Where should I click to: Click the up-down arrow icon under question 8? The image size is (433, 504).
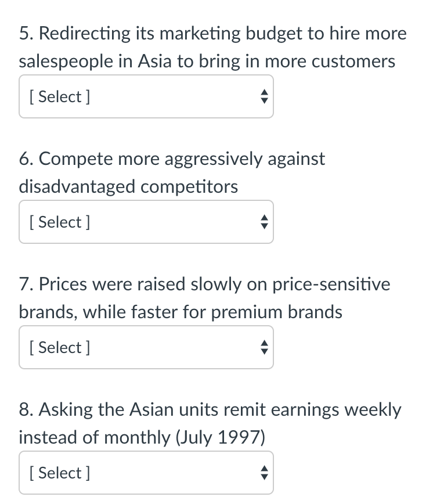click(264, 473)
